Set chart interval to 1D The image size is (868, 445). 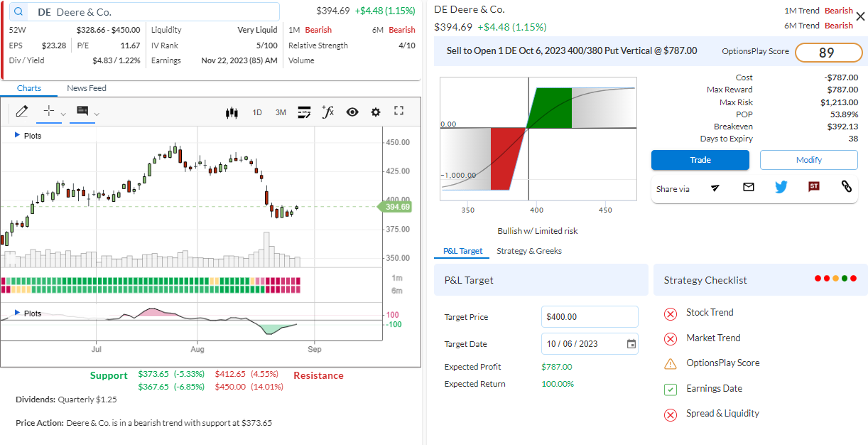[x=257, y=112]
